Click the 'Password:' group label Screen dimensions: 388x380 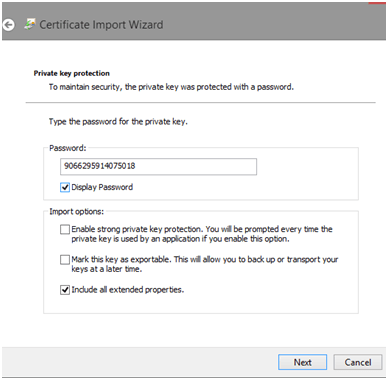point(68,148)
